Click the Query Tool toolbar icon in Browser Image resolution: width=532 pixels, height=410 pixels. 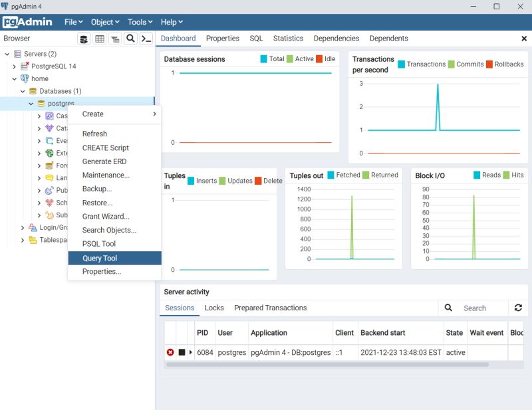click(x=84, y=39)
